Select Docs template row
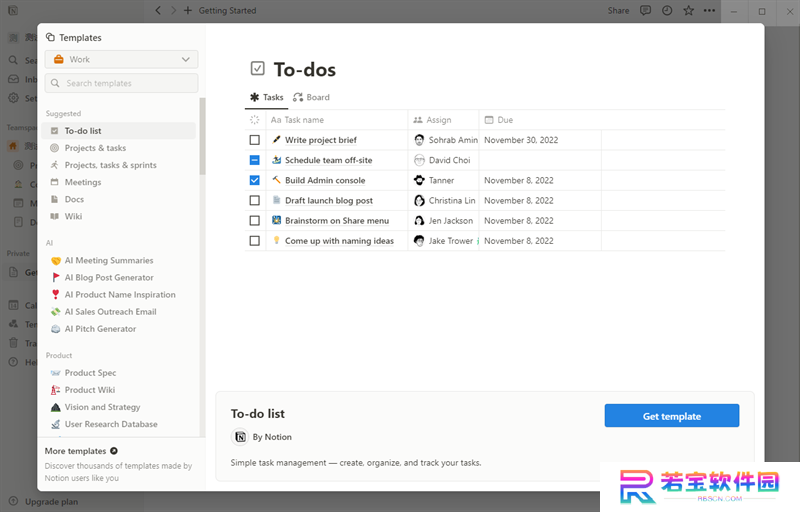This screenshot has width=800, height=512. tap(118, 199)
